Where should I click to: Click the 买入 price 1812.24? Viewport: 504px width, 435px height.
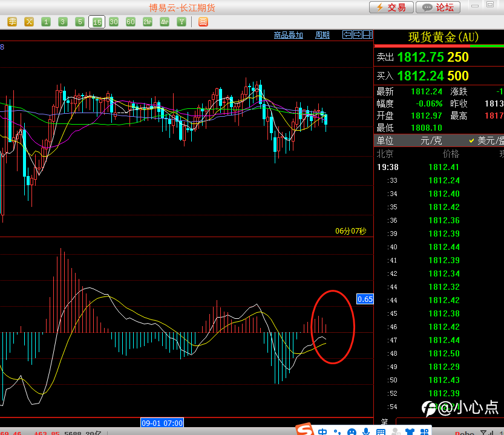point(421,76)
